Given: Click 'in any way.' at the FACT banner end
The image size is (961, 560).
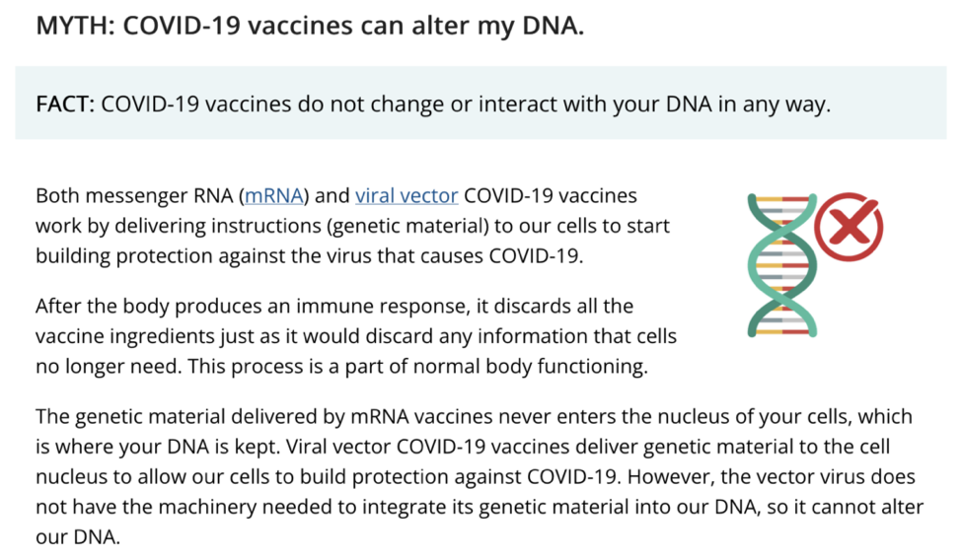Looking at the screenshot, I should pos(775,105).
